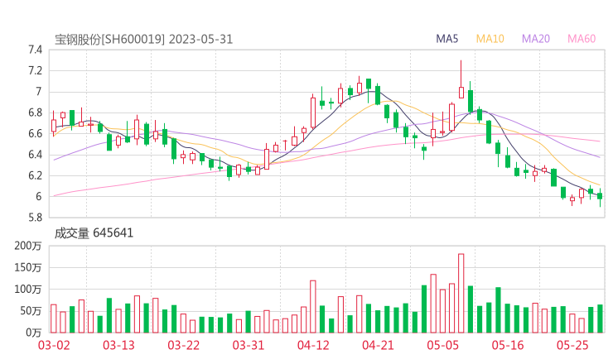
Task: Click the tallest volume bar near 180万
Action: point(461,294)
